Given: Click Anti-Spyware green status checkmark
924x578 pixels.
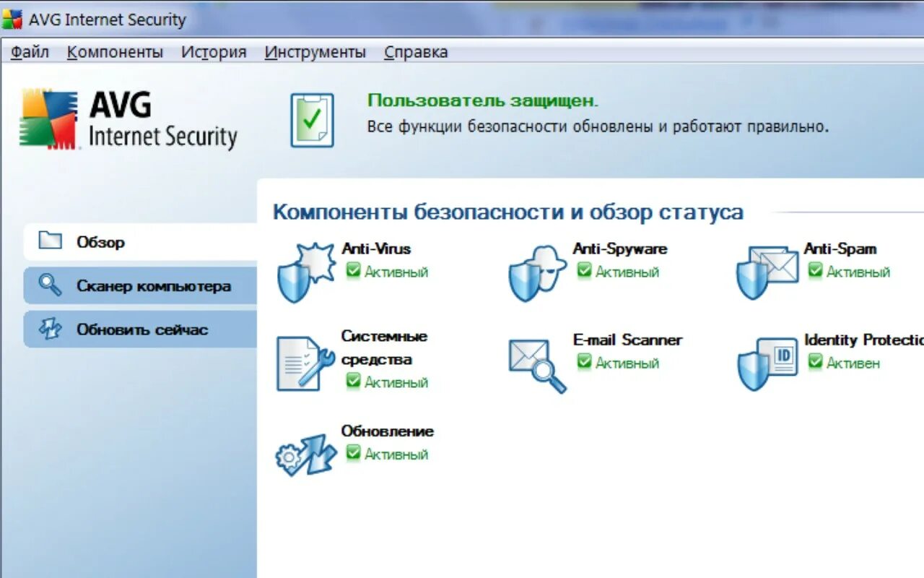Looking at the screenshot, I should point(584,271).
